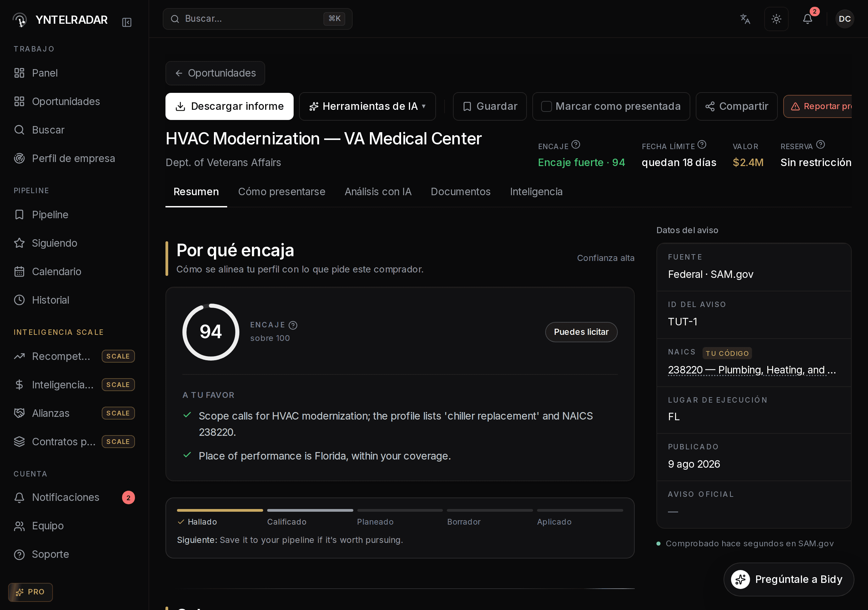Collapse the sidebar with the panel icon
Viewport: 868px width, 610px height.
click(x=127, y=22)
